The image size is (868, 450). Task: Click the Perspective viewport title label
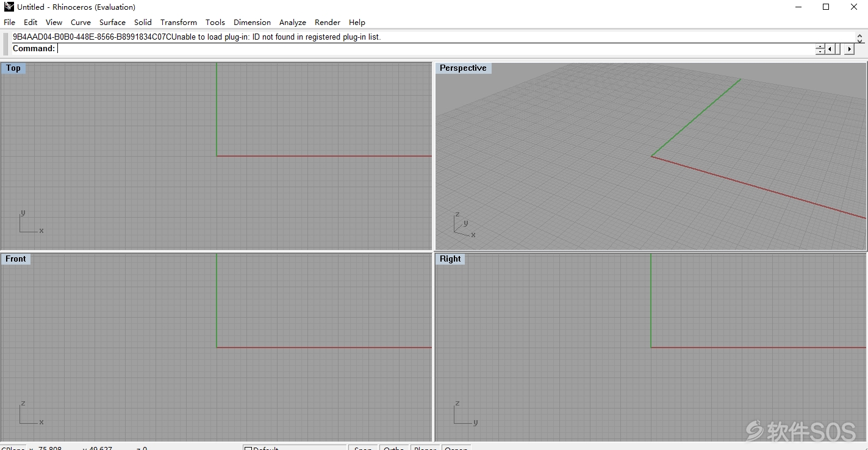(x=463, y=68)
